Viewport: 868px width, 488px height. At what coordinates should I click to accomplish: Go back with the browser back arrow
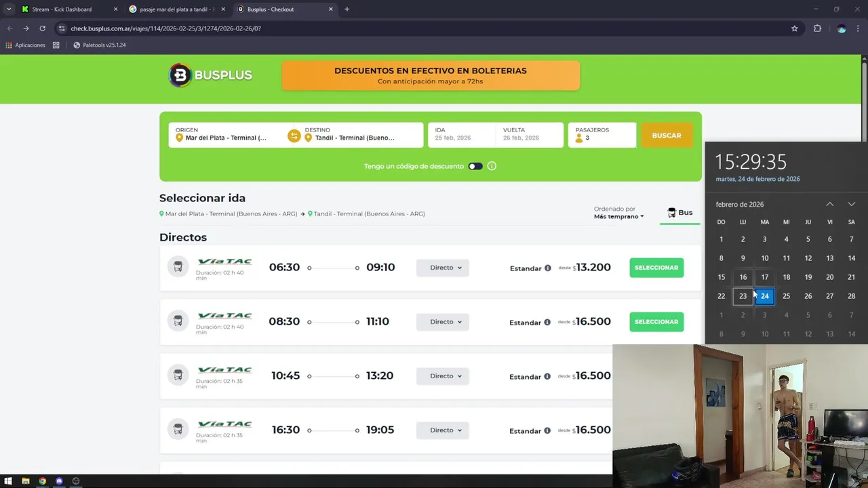click(9, 28)
